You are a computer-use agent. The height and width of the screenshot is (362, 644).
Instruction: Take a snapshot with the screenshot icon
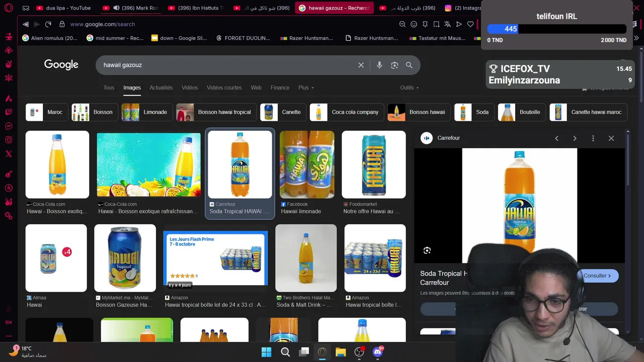pos(436,24)
